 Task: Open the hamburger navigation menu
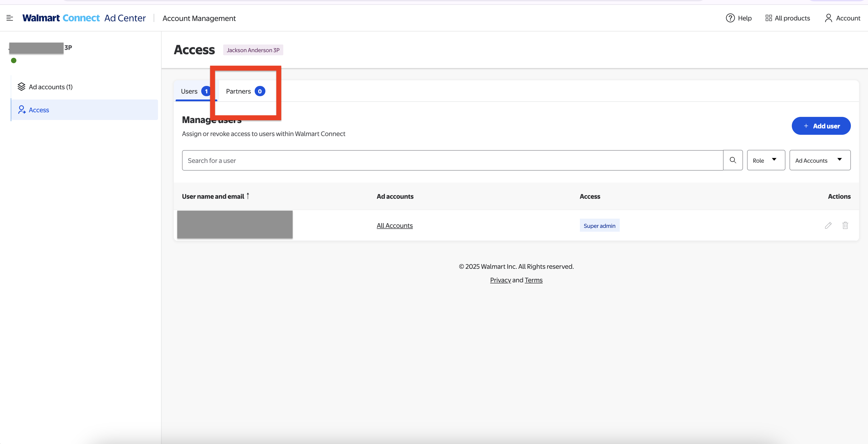tap(10, 18)
